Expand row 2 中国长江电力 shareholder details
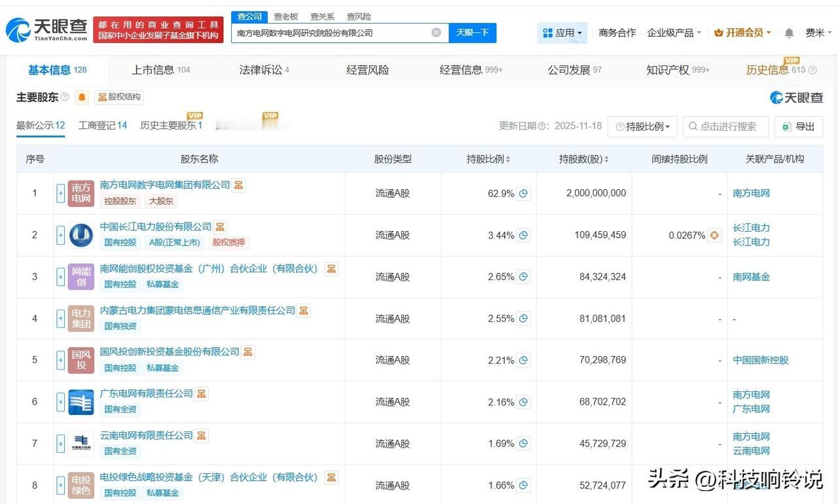Viewport: 838px width, 504px height. (x=61, y=236)
